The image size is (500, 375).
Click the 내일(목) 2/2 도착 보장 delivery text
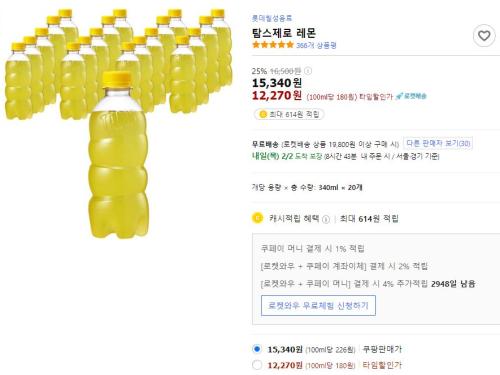(x=287, y=156)
